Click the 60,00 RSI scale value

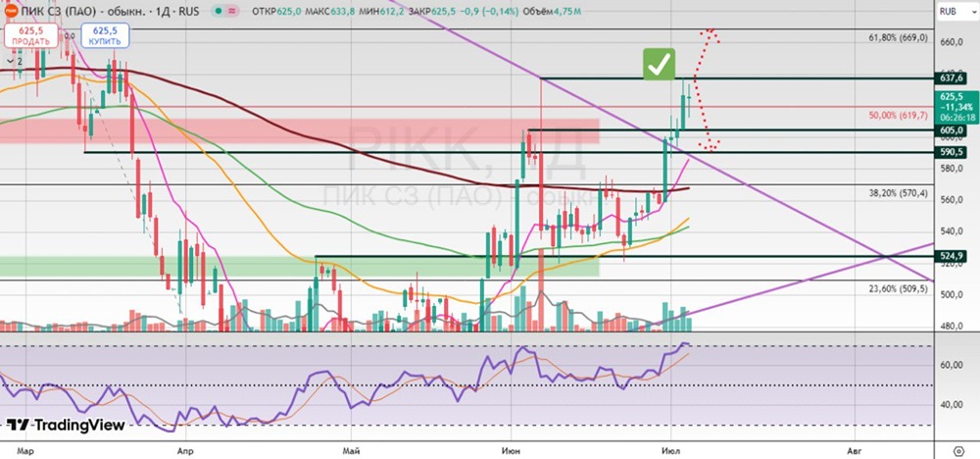[952, 365]
